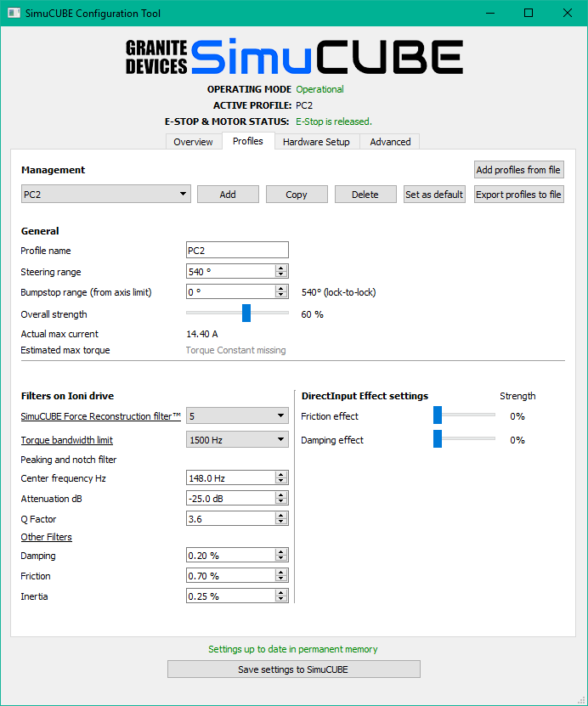Click the 'Operational' operating mode text
The width and height of the screenshot is (588, 706).
pos(319,89)
